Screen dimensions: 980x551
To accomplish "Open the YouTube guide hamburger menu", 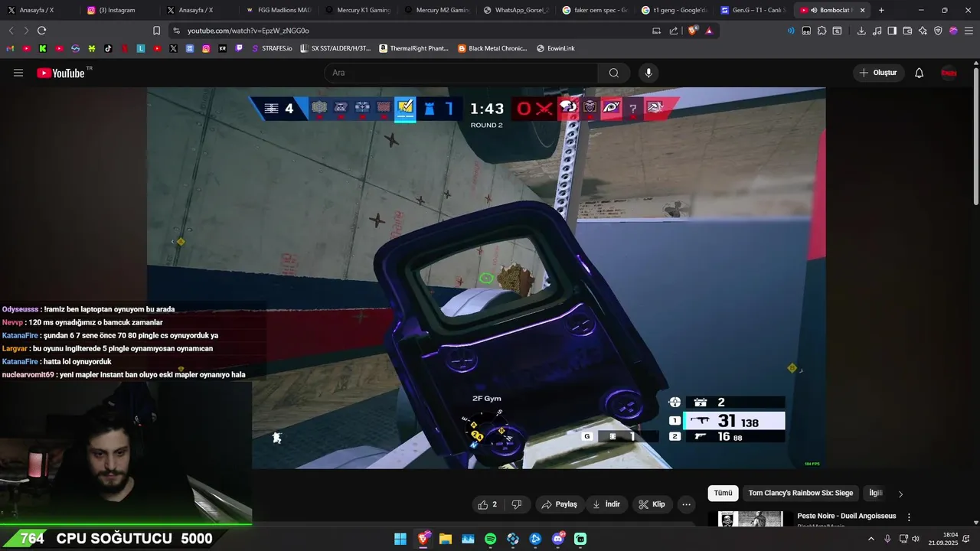I will [18, 73].
